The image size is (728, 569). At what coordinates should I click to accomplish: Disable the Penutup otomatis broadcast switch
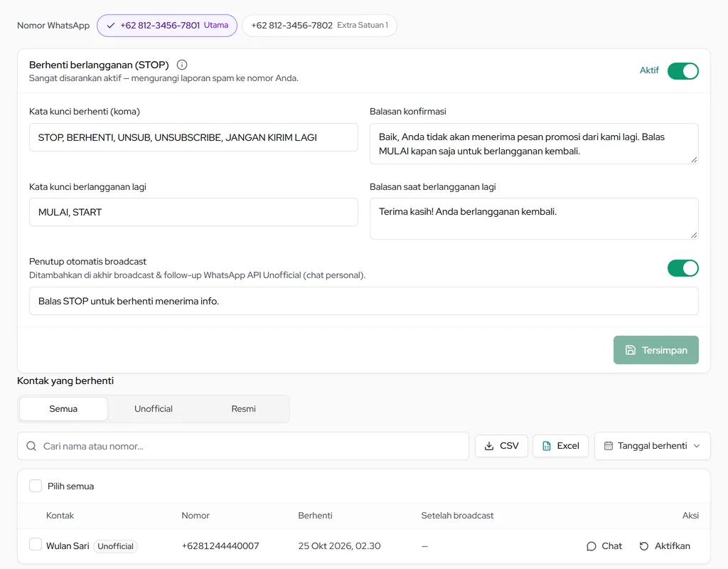pyautogui.click(x=683, y=268)
